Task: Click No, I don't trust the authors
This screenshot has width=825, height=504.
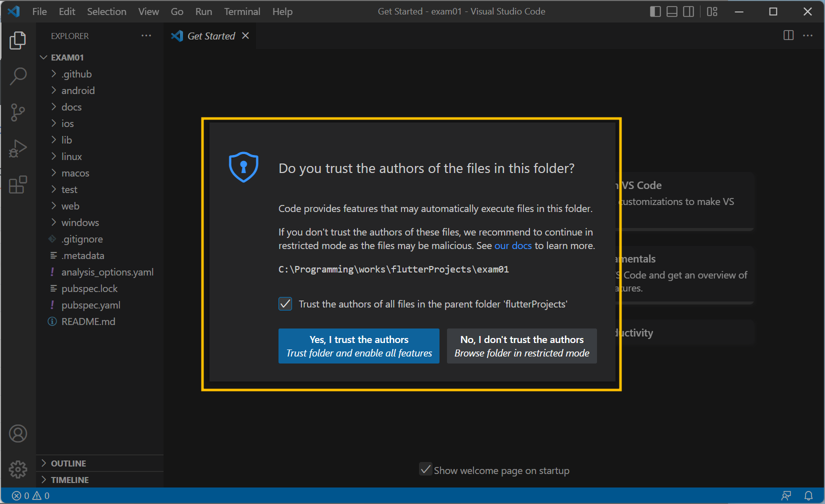Action: 522,346
